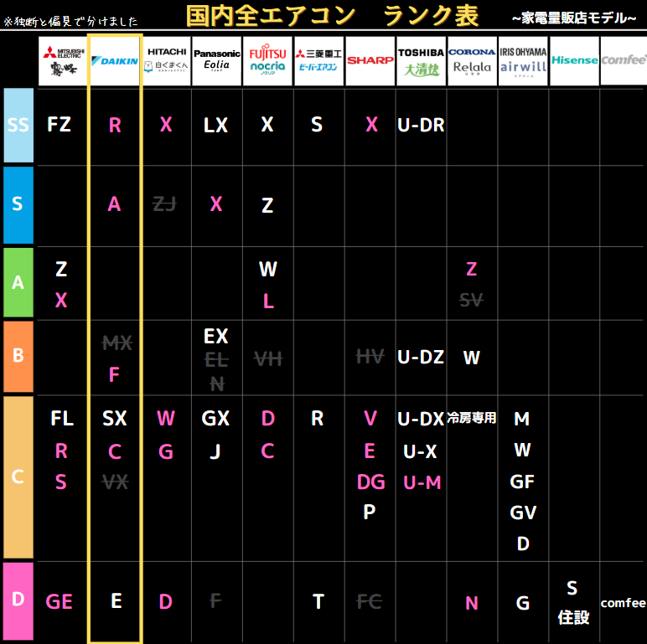Image resolution: width=647 pixels, height=644 pixels.
Task: Select the Daikin brand logo
Action: point(115,61)
